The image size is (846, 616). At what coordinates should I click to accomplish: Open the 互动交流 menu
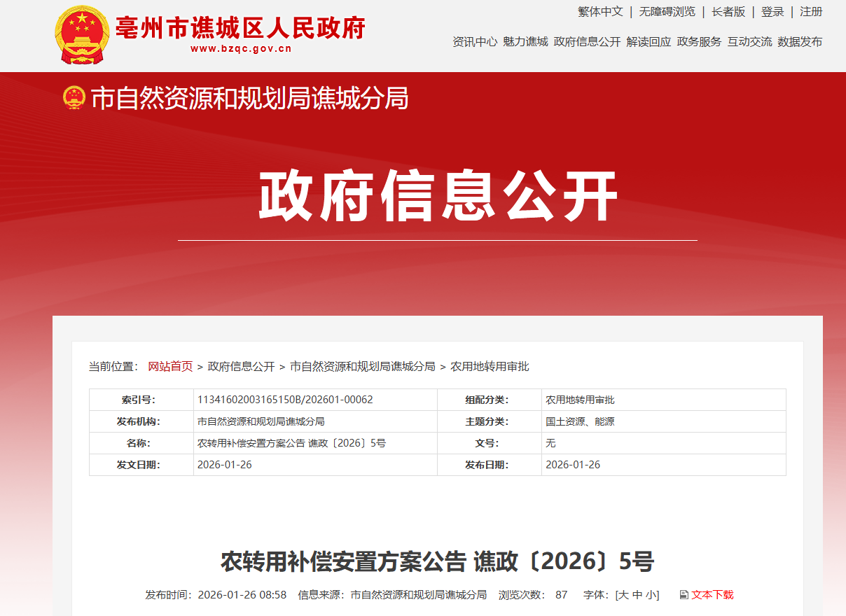click(x=749, y=42)
